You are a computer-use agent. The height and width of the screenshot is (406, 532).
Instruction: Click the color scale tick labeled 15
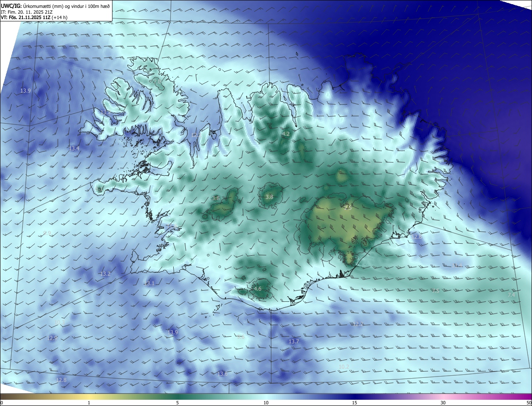click(x=355, y=403)
